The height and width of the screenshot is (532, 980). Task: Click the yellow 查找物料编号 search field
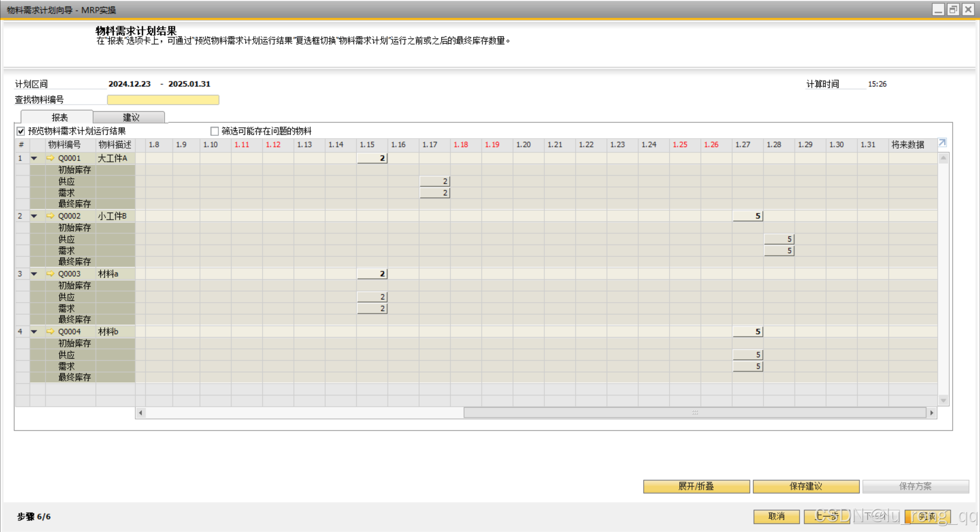coord(163,100)
